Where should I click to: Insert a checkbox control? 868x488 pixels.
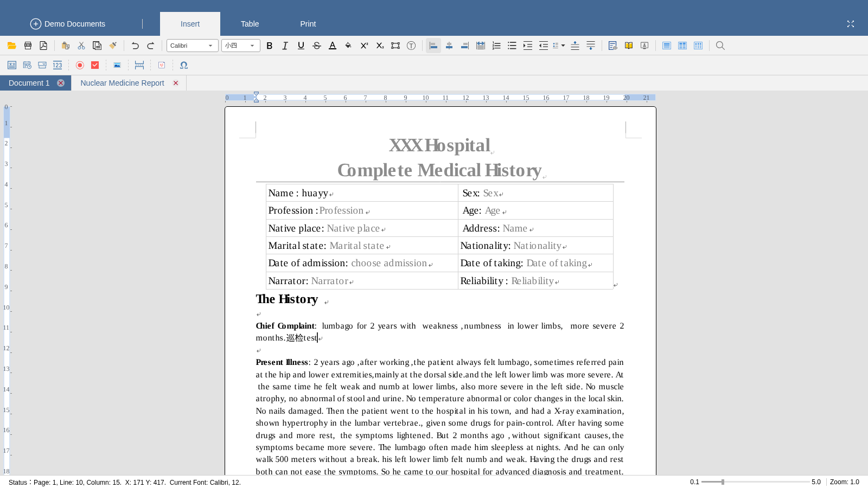point(95,65)
